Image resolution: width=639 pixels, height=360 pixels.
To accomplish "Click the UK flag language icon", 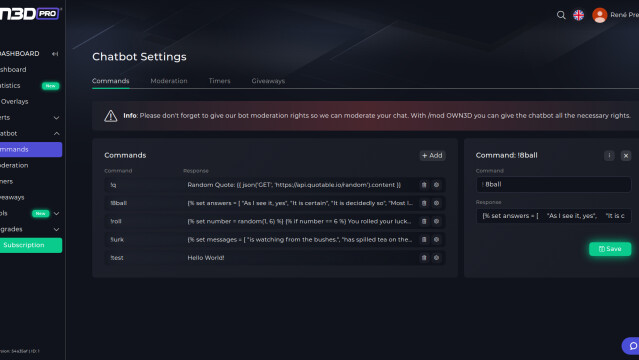I will pyautogui.click(x=578, y=15).
